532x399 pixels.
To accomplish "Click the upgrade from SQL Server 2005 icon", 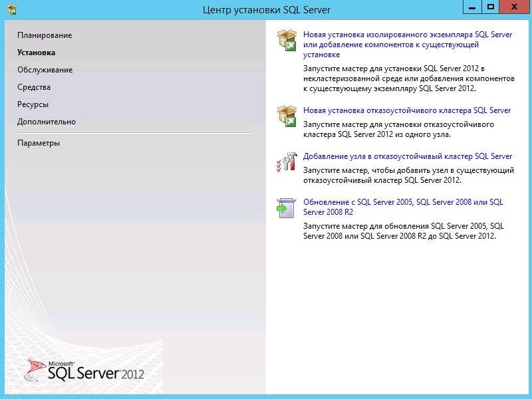I will 287,207.
